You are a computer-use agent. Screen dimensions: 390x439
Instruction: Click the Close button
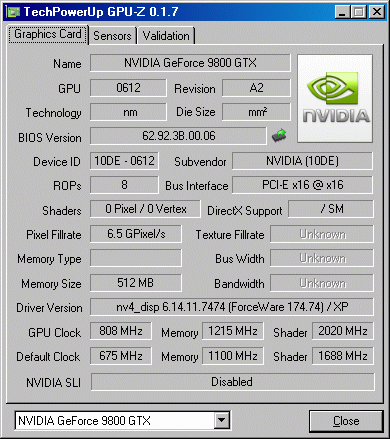click(x=346, y=421)
